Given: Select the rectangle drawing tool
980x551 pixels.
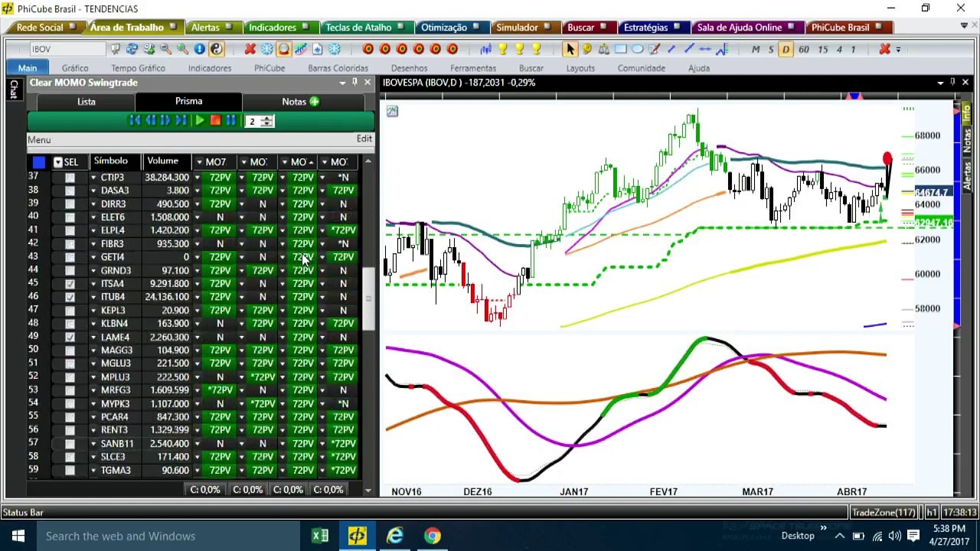Looking at the screenshot, I should [x=620, y=49].
